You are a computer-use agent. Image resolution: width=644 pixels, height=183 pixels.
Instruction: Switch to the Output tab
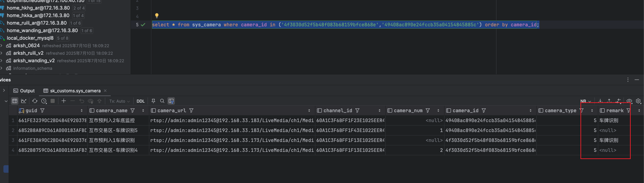click(x=24, y=91)
